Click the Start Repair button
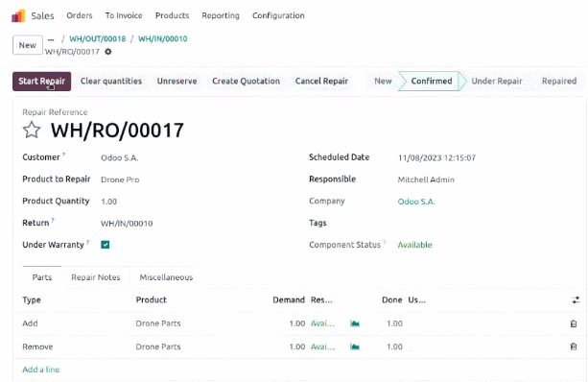Screen dimensions: 588x382 (41, 82)
